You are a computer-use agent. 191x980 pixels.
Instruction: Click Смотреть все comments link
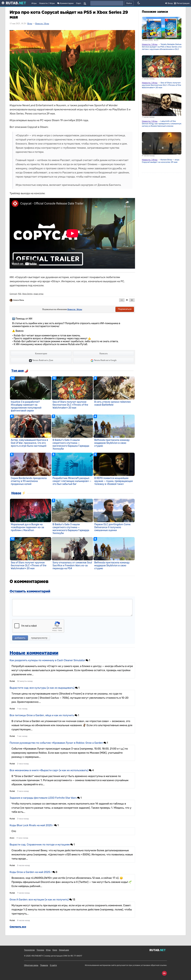pyautogui.click(x=18, y=927)
